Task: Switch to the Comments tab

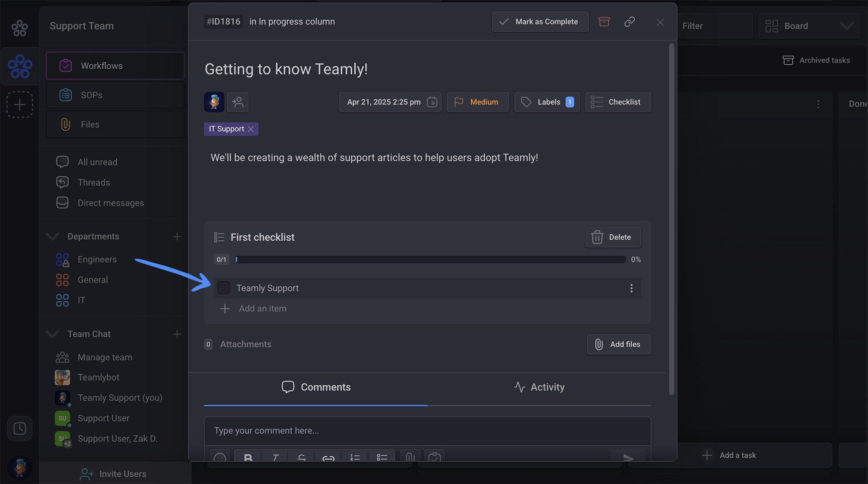Action: pos(316,387)
